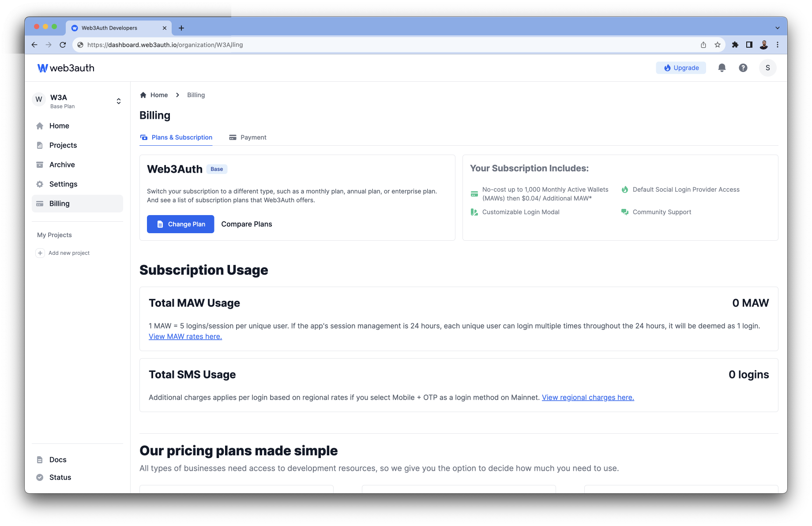Switch to the Plans & Subscription tab
Screen dimensions: 812x526
(x=176, y=137)
